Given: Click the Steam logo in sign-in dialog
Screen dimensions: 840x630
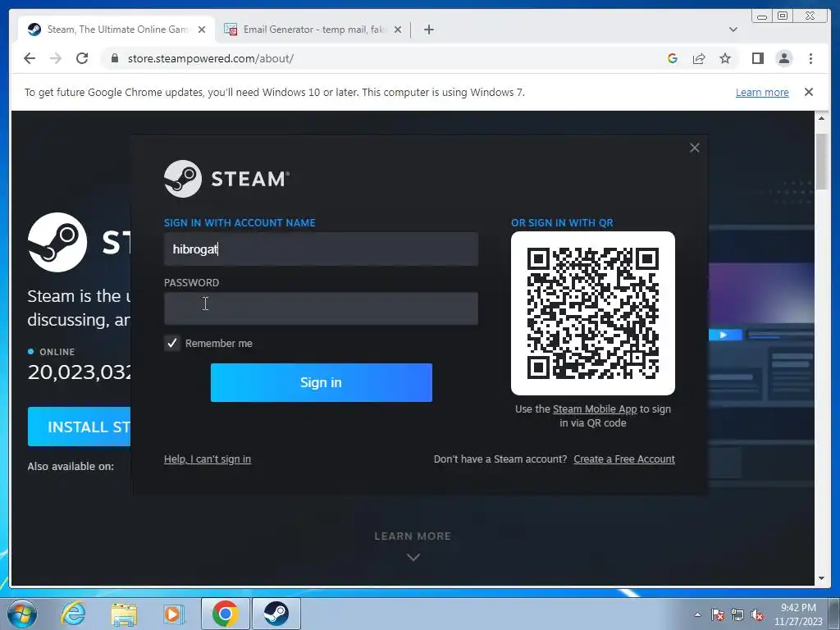Looking at the screenshot, I should point(226,179).
